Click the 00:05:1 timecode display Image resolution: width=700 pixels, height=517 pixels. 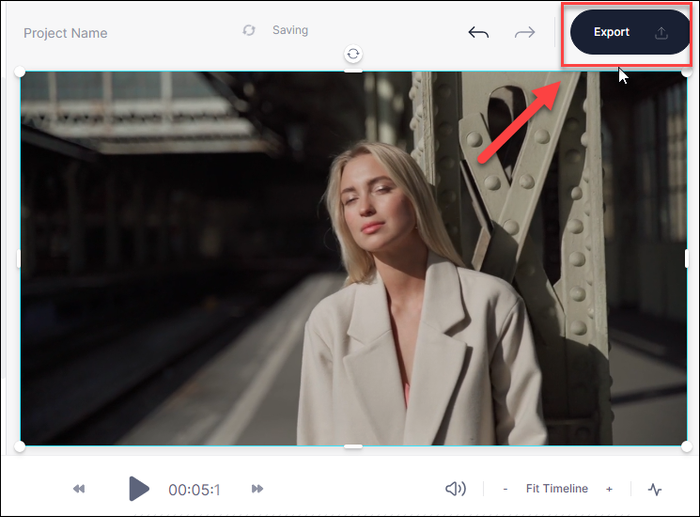coord(194,490)
